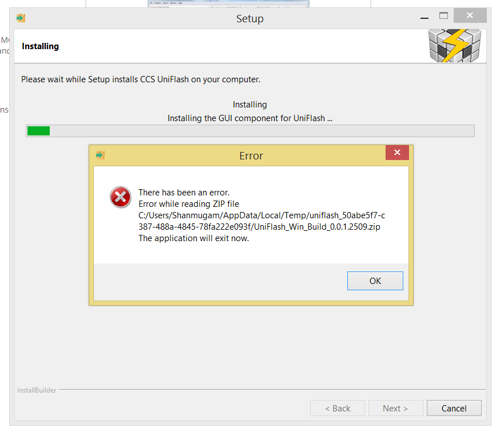Click the Setup window title bar installer icon
This screenshot has height=436, width=504.
(x=21, y=18)
